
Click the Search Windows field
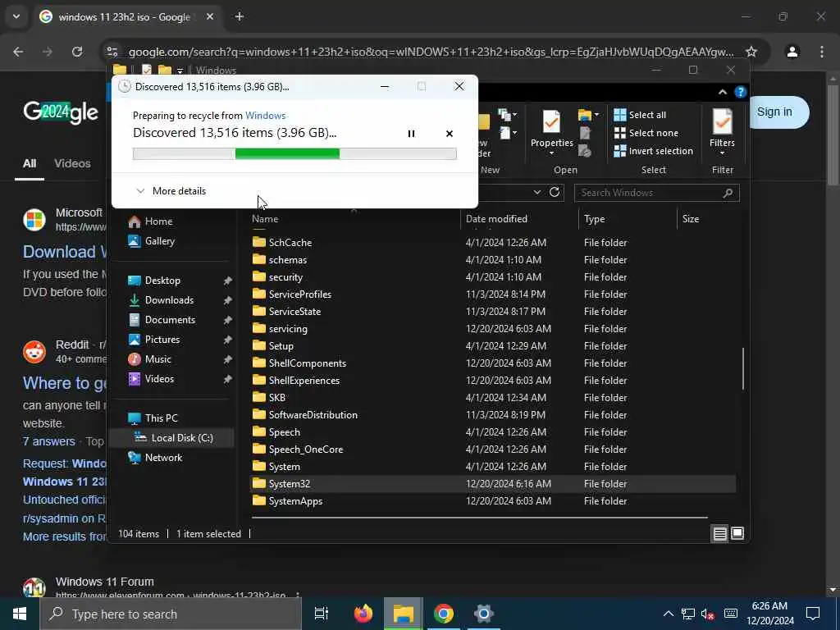(x=657, y=193)
